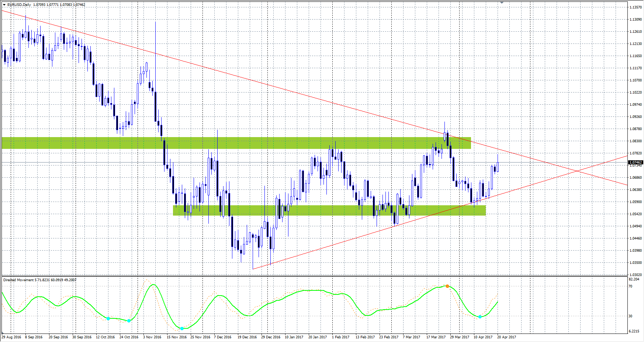This screenshot has width=644, height=342.
Task: Click the 1.03020 price scale label
Action: click(x=636, y=275)
